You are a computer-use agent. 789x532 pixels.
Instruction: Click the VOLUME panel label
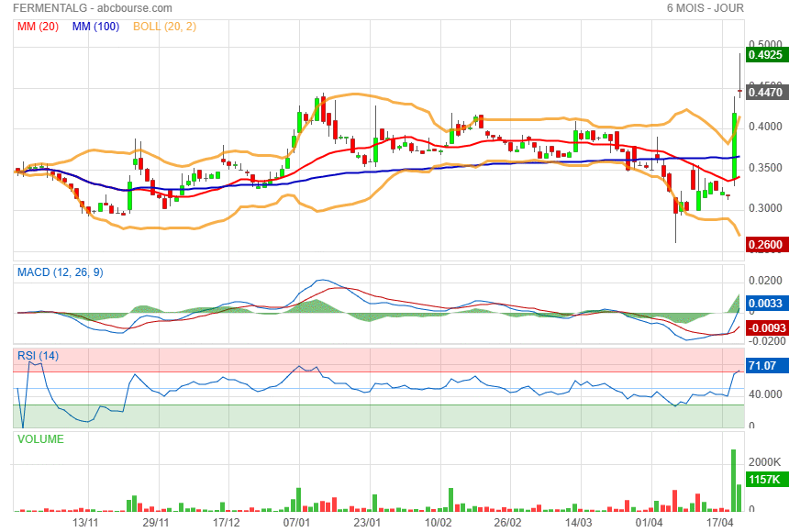(x=40, y=438)
